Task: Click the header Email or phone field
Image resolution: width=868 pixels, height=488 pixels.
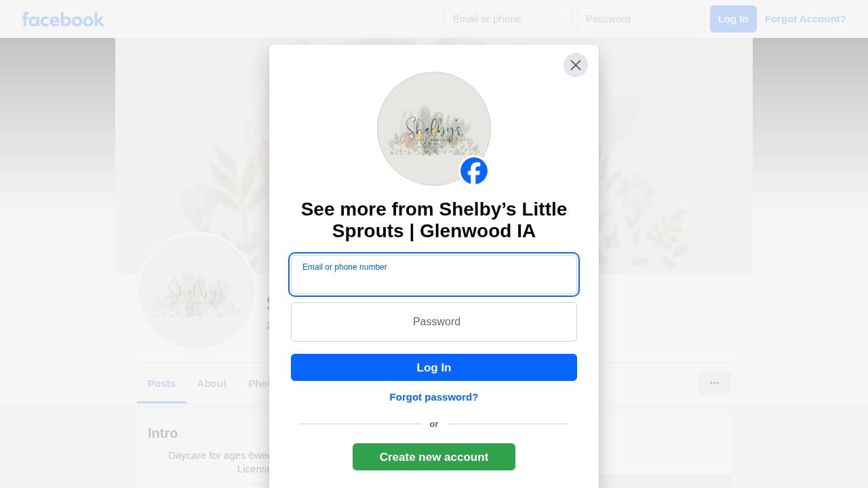Action: 508,19
